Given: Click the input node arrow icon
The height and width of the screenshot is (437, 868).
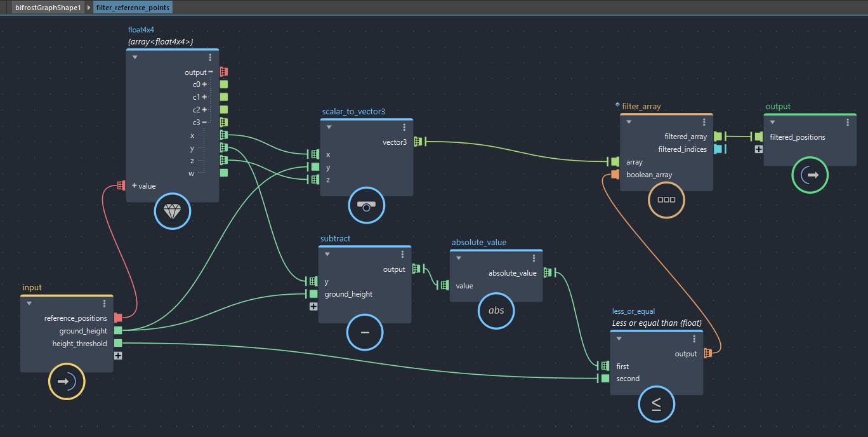Looking at the screenshot, I should pyautogui.click(x=67, y=381).
